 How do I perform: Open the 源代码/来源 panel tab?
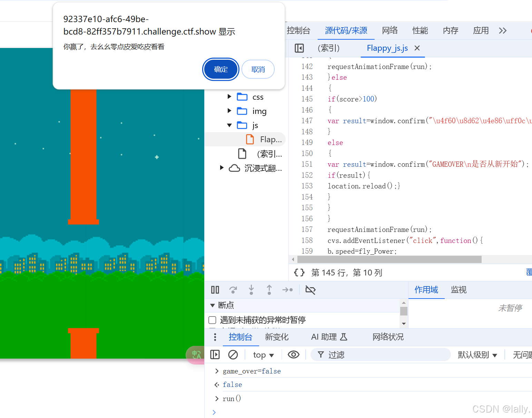pos(346,30)
